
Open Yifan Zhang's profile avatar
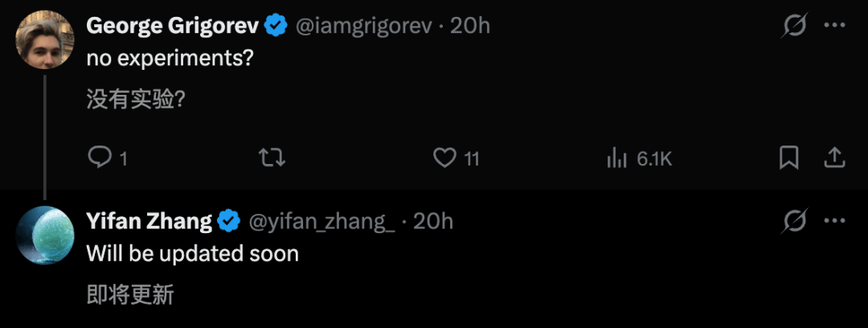tap(46, 235)
